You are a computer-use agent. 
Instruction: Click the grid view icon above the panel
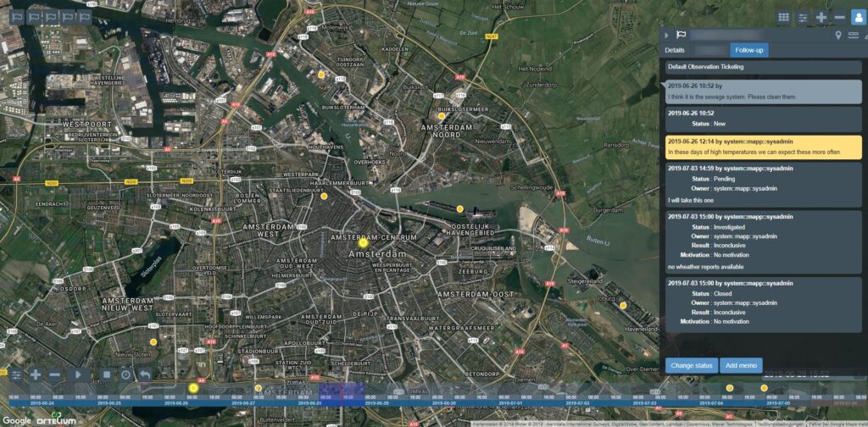click(x=785, y=17)
